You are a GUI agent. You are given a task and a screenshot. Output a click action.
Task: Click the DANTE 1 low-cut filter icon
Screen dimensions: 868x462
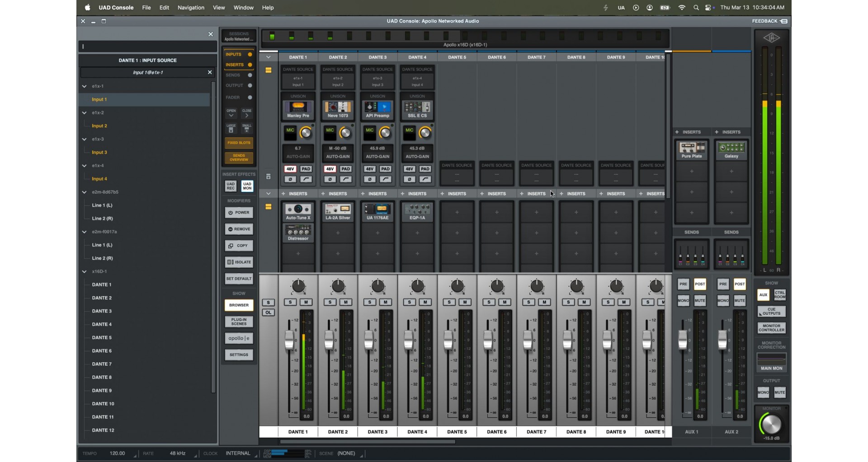[306, 179]
